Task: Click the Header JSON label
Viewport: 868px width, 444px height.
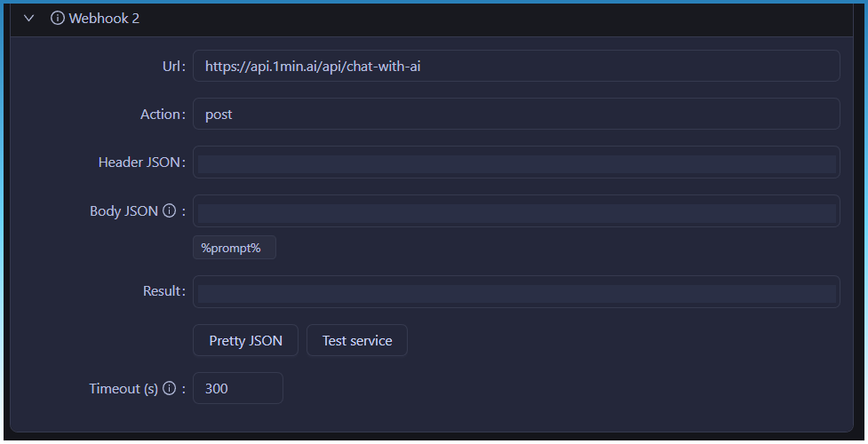Action: [x=139, y=163]
